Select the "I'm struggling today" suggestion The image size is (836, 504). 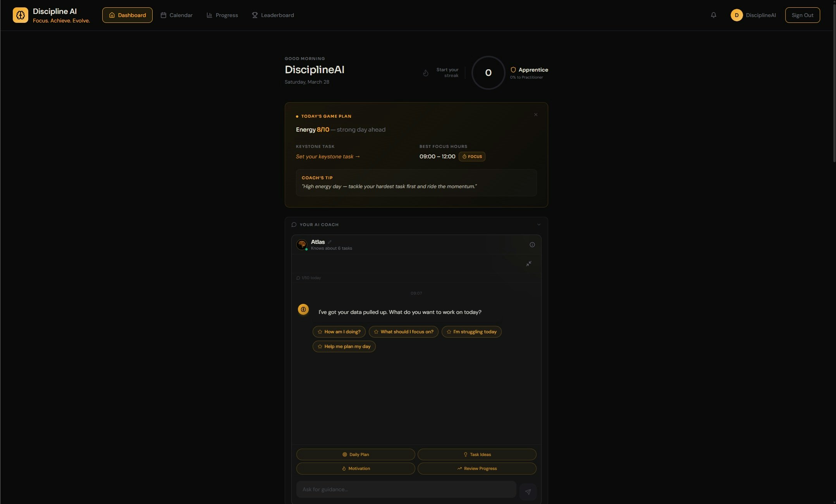click(x=471, y=332)
